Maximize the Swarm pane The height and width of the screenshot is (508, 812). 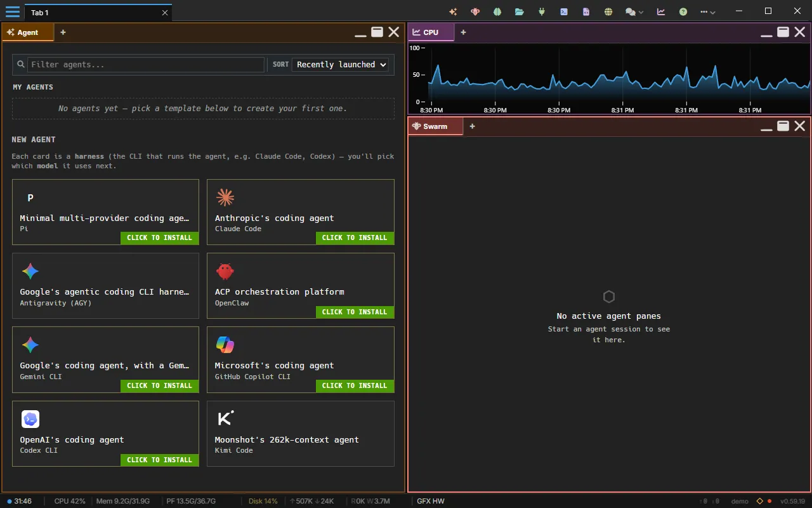click(783, 126)
